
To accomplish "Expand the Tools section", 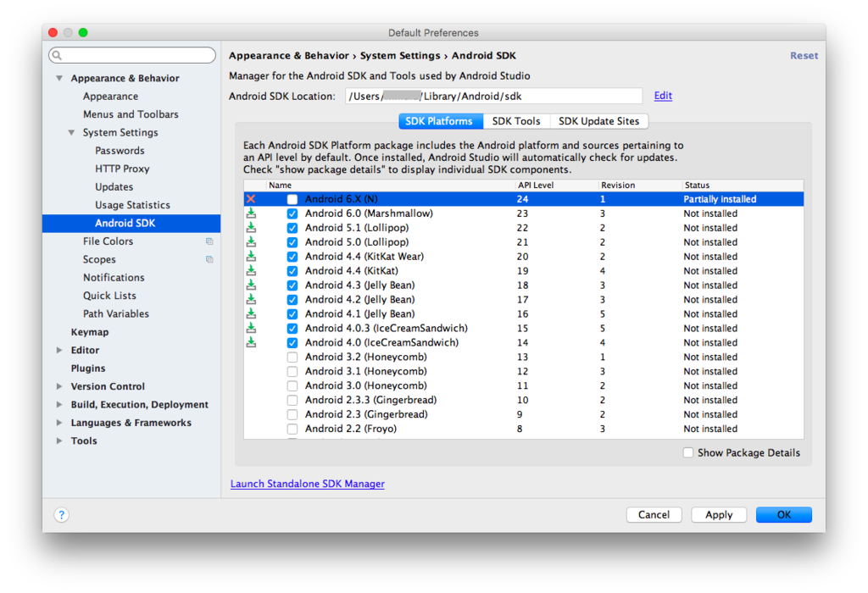I will point(59,441).
